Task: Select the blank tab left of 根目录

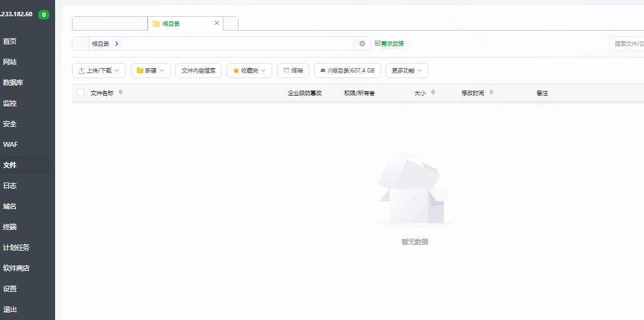Action: point(110,23)
